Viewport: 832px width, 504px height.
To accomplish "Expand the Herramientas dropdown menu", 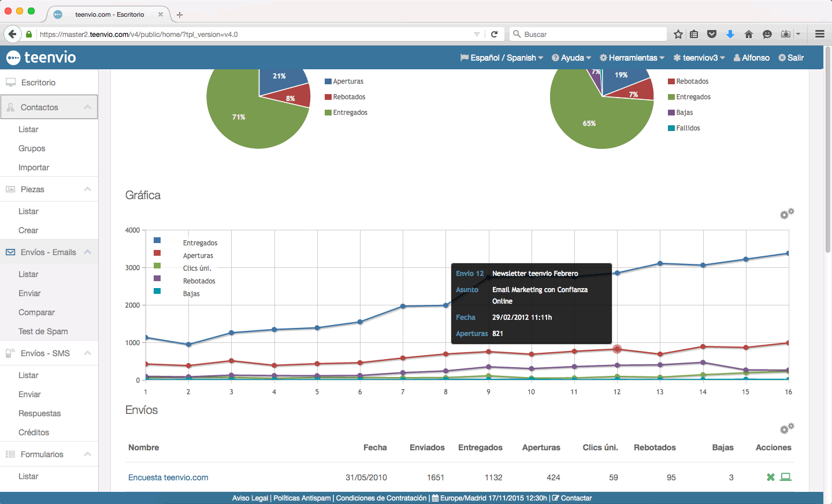I will click(x=632, y=58).
